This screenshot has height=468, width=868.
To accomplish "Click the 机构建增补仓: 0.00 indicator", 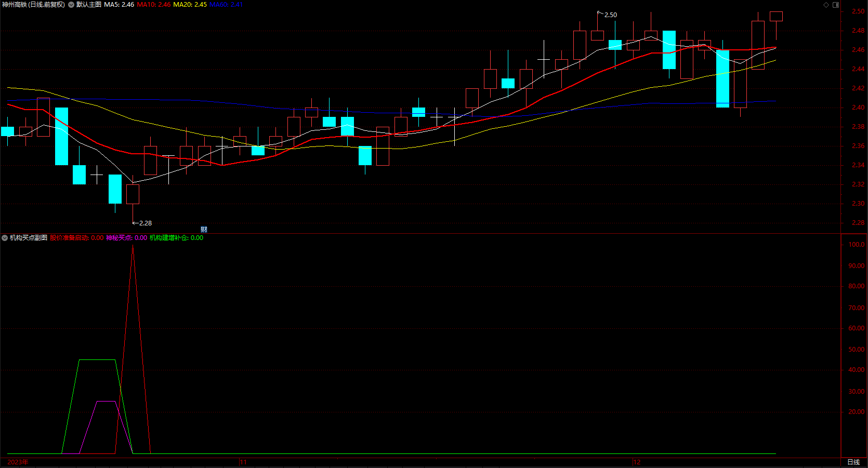I will click(x=176, y=238).
